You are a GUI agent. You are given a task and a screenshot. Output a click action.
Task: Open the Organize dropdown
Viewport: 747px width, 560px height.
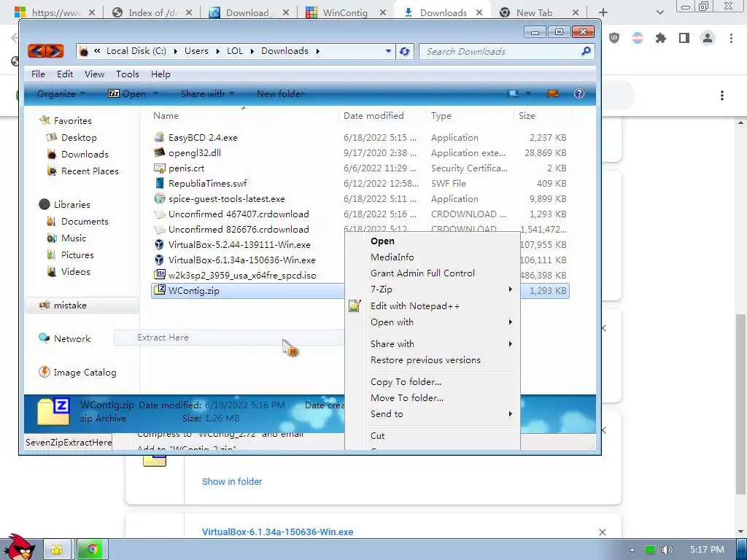pos(61,94)
